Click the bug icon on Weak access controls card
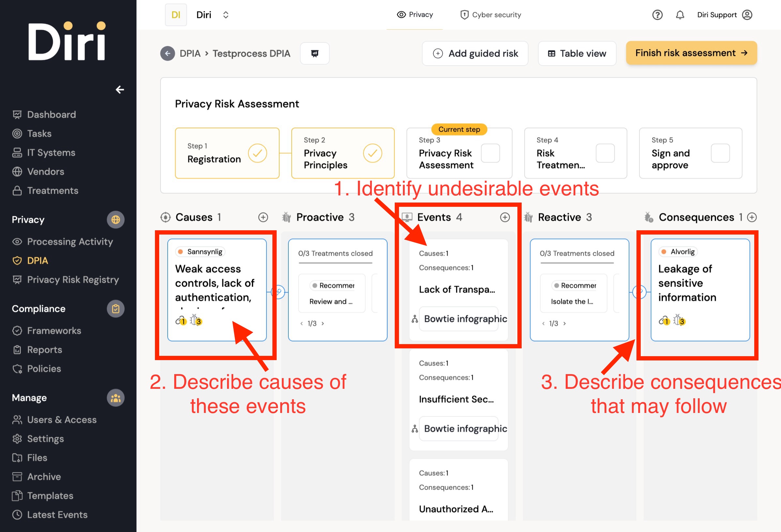The height and width of the screenshot is (532, 781). click(x=196, y=320)
